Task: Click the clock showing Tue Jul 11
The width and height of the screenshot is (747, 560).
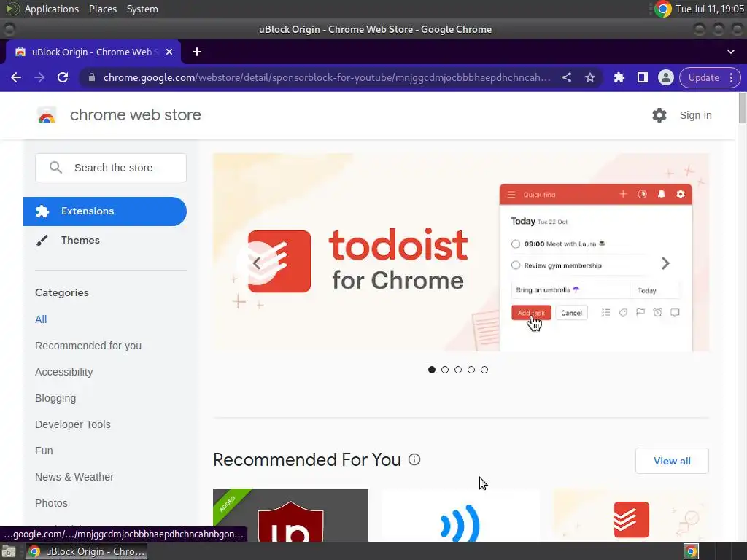Action: coord(709,9)
